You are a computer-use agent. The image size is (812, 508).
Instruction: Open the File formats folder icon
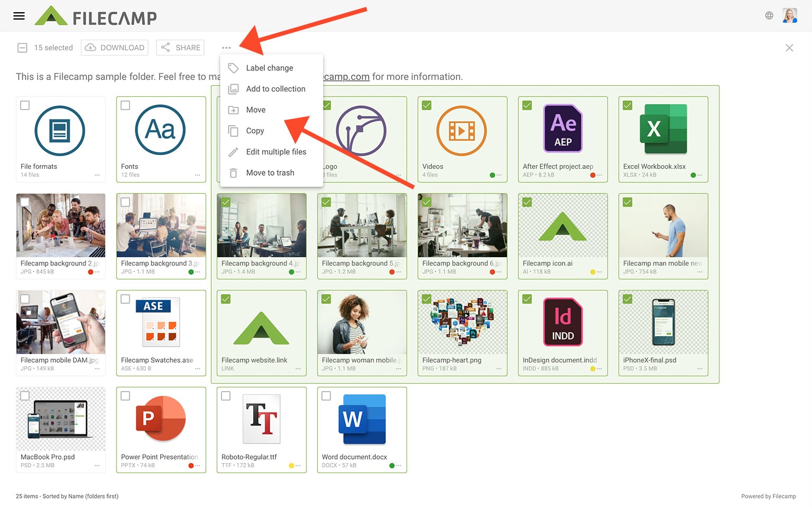tap(60, 131)
